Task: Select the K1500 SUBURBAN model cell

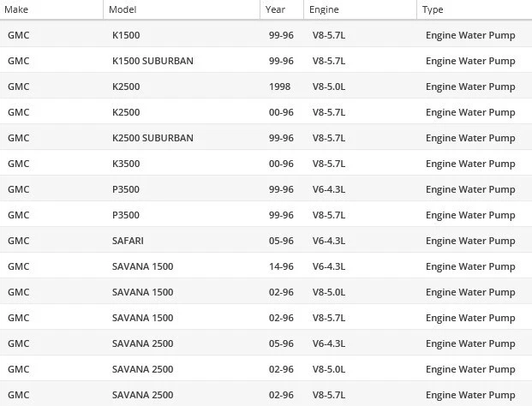Action: click(152, 61)
